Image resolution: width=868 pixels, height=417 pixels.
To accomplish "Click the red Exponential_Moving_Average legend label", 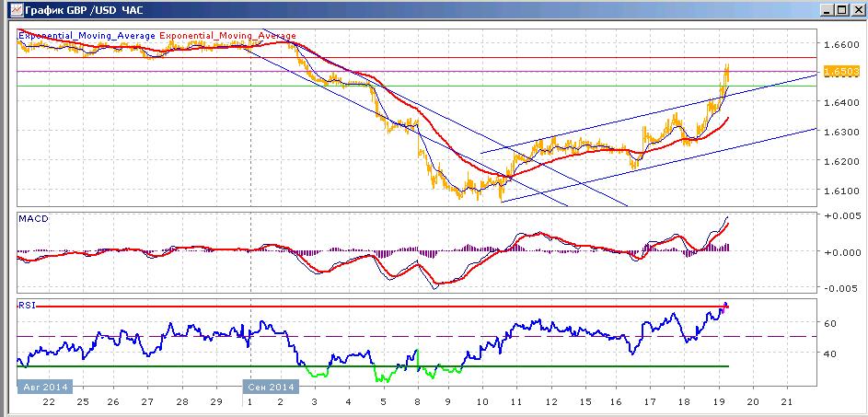I will tap(228, 36).
